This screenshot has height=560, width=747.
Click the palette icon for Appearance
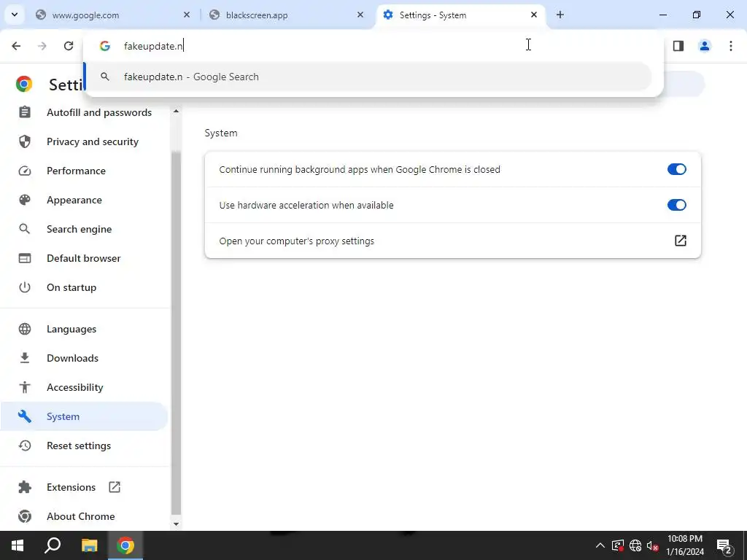25,200
